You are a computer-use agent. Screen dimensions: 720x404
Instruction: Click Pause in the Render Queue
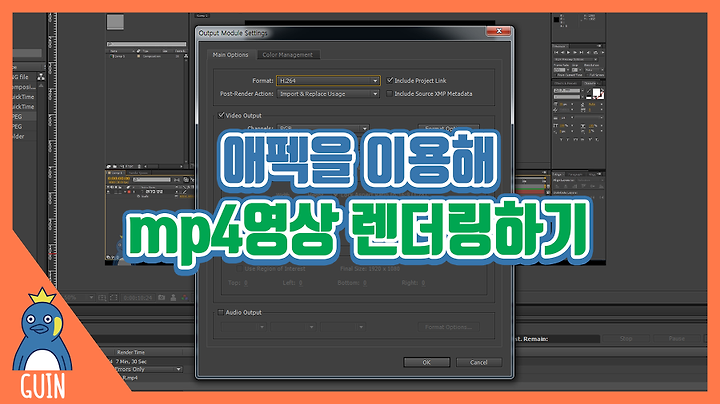pyautogui.click(x=676, y=338)
